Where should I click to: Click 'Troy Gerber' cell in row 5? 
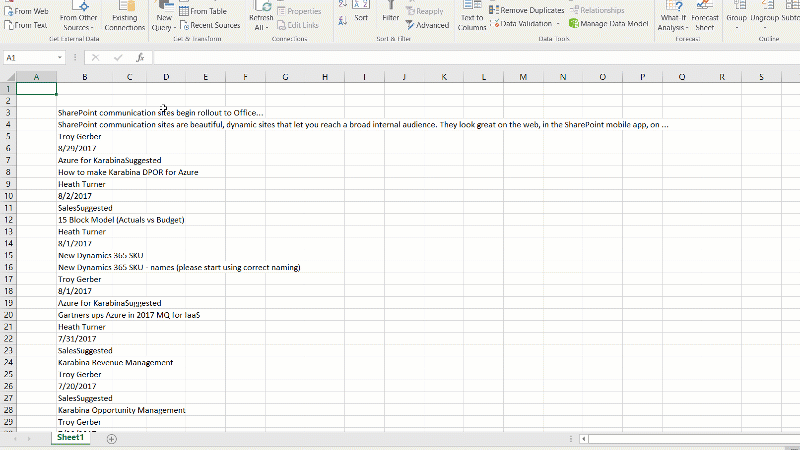[x=80, y=137]
